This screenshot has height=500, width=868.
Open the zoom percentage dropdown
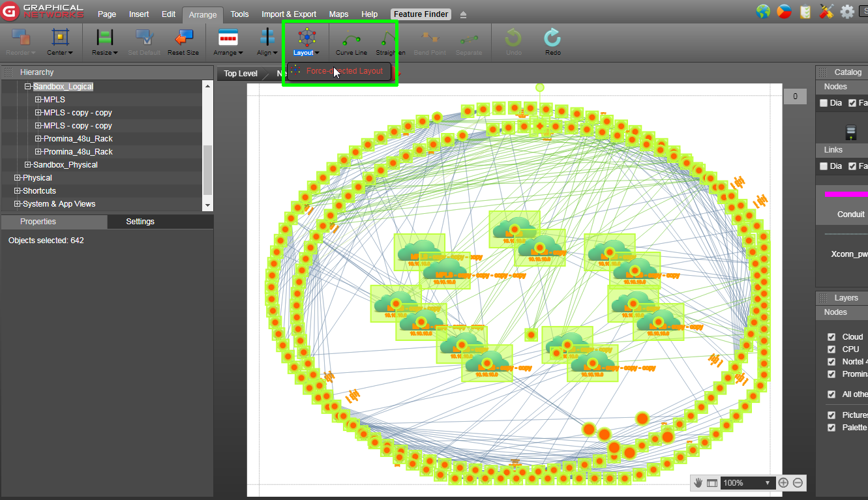768,483
